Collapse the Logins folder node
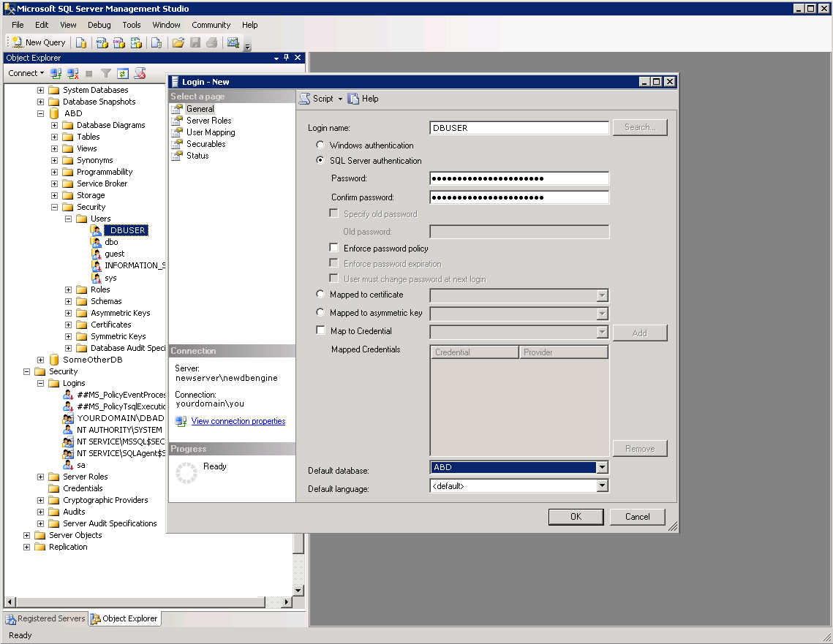The width and height of the screenshot is (833, 644). (x=40, y=383)
